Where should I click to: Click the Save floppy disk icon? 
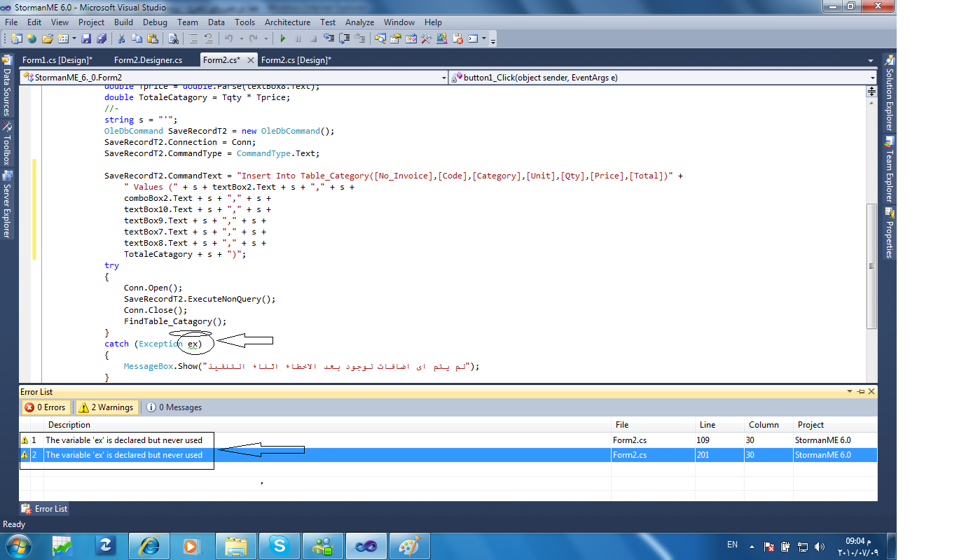[87, 38]
